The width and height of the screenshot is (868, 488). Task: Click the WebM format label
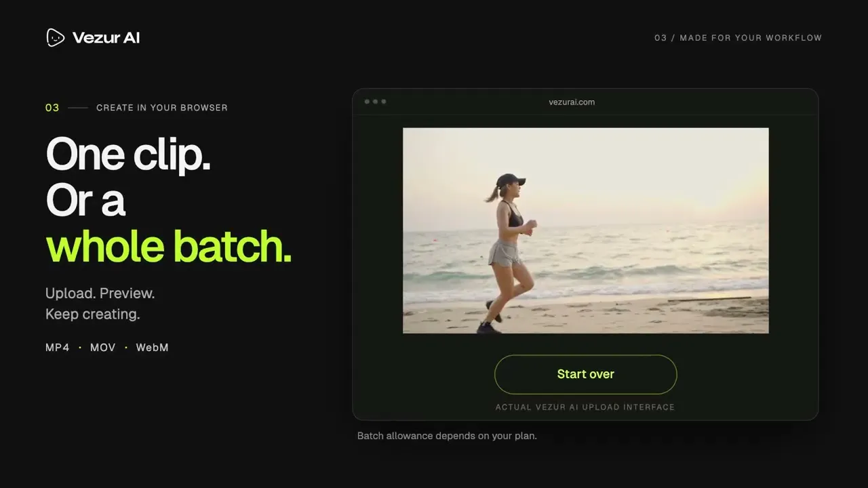tap(152, 348)
